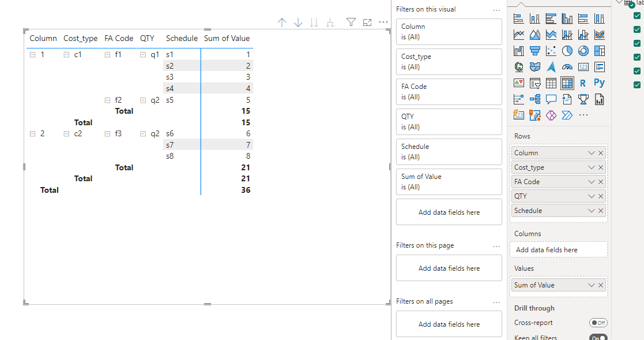Viewport: 644px width, 340px height.
Task: Get more visuals via the ellipsis
Action: (x=583, y=115)
